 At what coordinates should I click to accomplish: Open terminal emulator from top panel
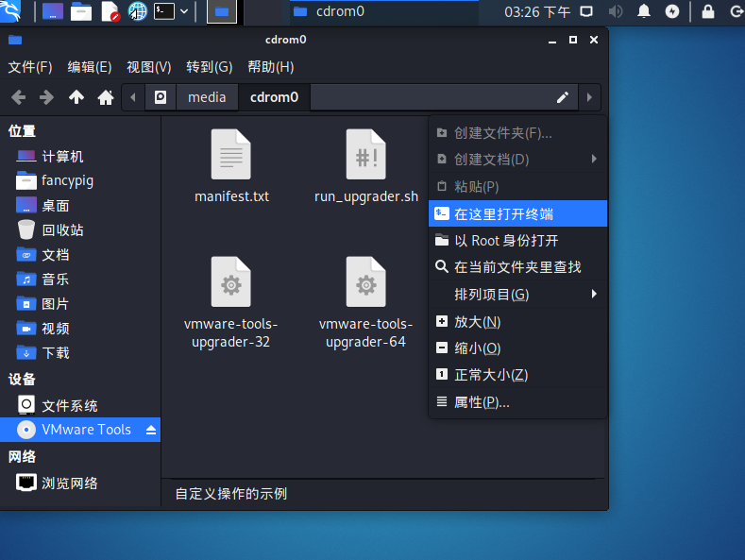click(x=164, y=11)
